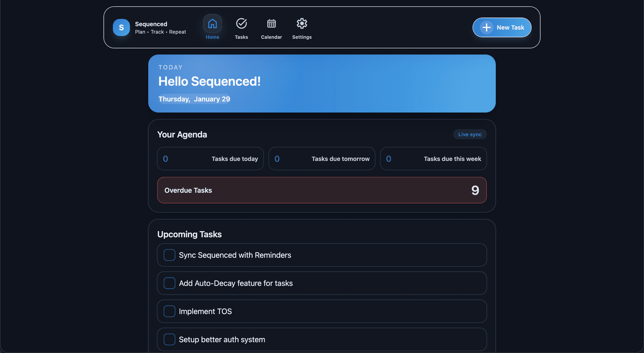The width and height of the screenshot is (644, 353).
Task: Click the plus icon inside New Task button
Action: [x=486, y=27]
